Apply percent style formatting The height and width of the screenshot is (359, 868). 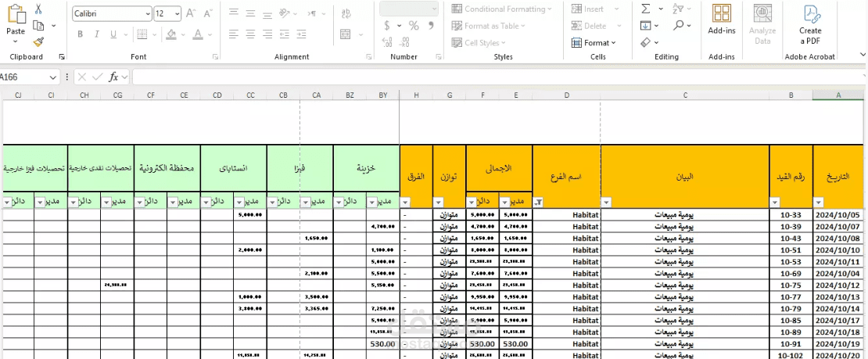click(414, 26)
